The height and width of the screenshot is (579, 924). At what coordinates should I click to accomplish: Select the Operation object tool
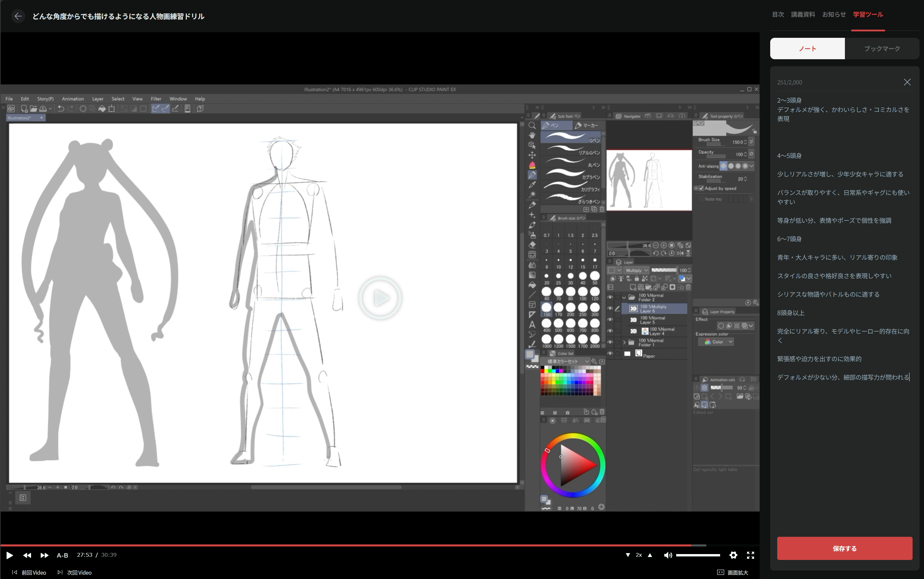(x=532, y=145)
